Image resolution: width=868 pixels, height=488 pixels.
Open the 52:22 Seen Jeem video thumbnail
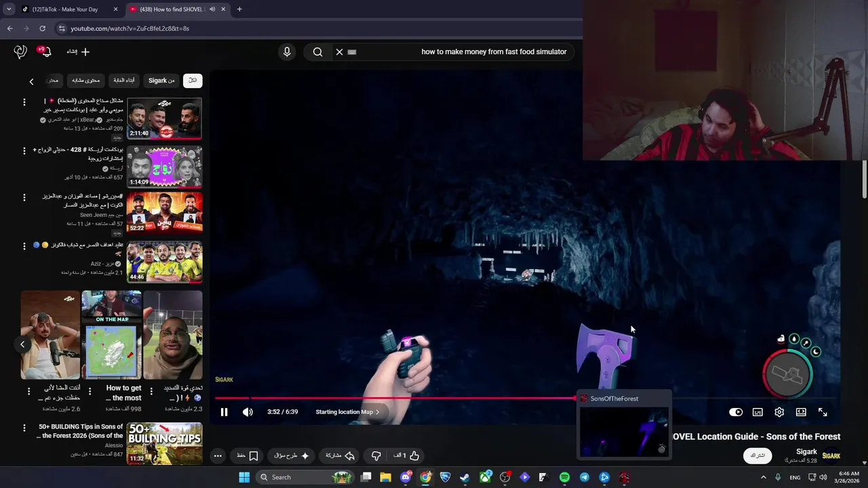click(x=164, y=213)
